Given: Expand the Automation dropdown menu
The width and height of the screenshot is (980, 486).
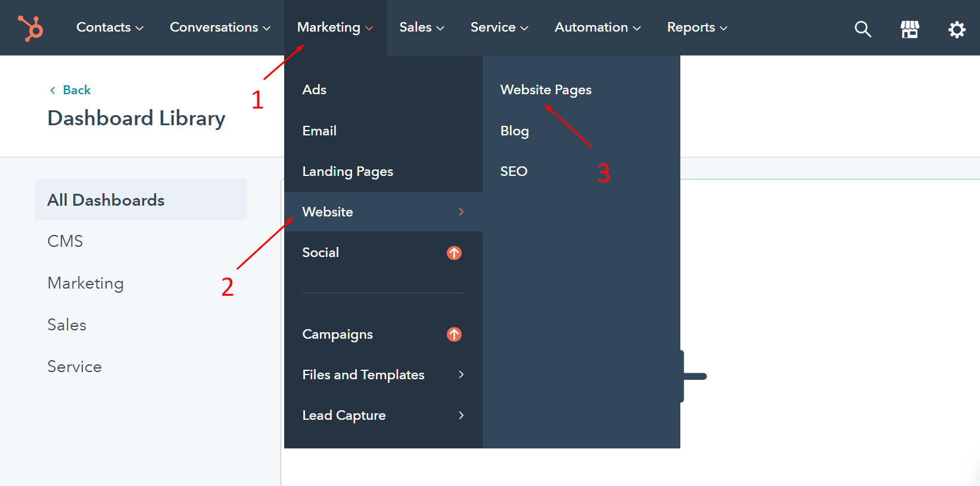Looking at the screenshot, I should [598, 27].
